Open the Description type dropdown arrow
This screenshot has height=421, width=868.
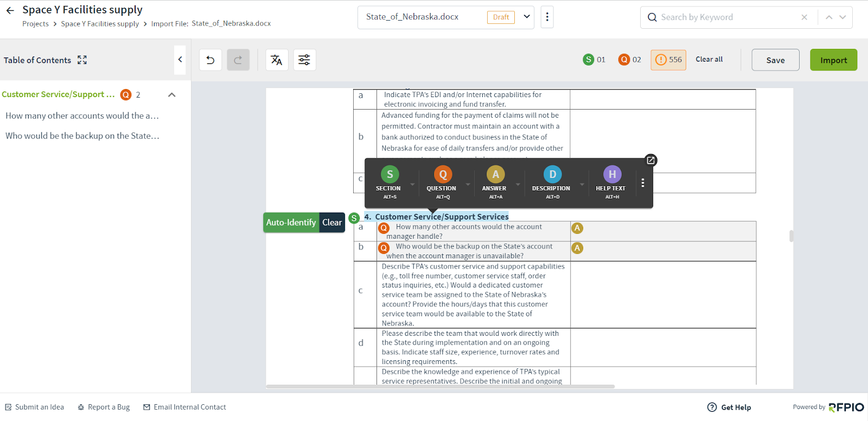[582, 184]
